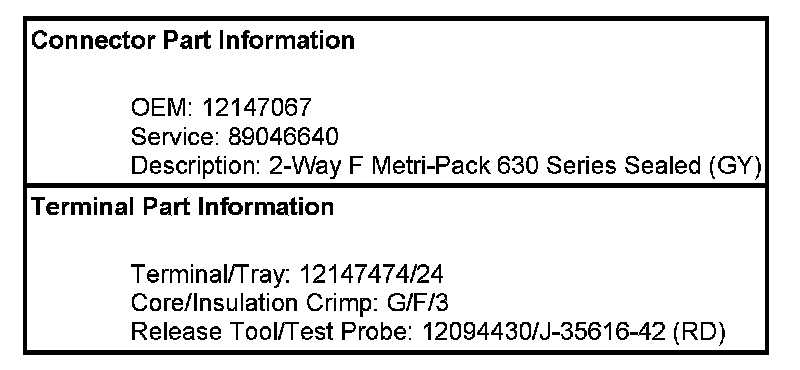Click the terminal number 12147474/24
This screenshot has height=370, width=800.
[371, 274]
